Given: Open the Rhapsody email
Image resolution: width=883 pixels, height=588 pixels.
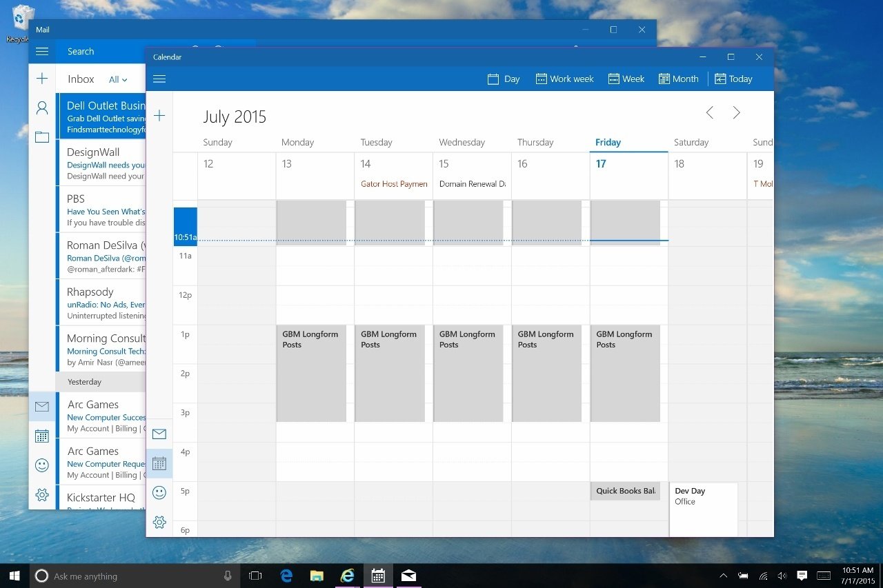Looking at the screenshot, I should click(x=101, y=303).
